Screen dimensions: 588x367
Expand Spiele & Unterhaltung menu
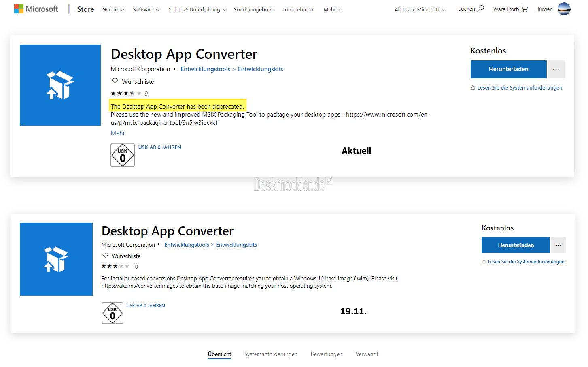coord(197,9)
